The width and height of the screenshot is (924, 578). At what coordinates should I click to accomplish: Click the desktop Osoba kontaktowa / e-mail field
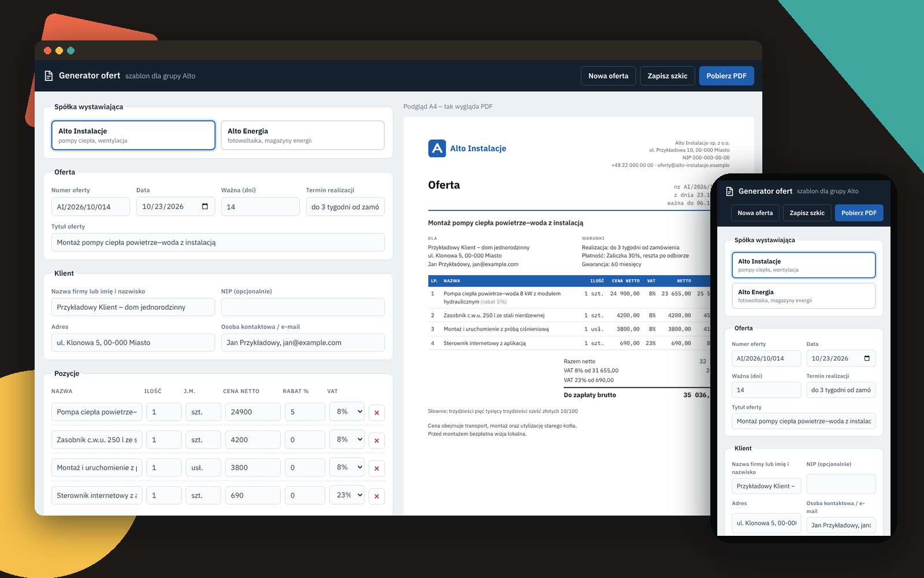click(303, 342)
